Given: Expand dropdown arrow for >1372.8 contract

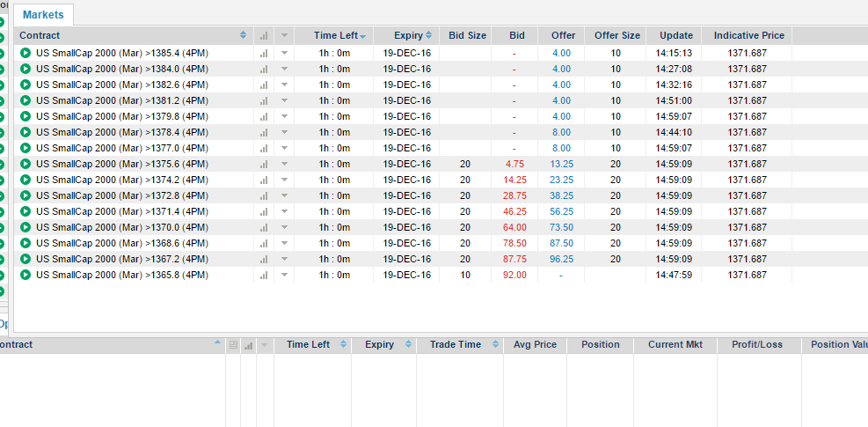Looking at the screenshot, I should (x=284, y=195).
